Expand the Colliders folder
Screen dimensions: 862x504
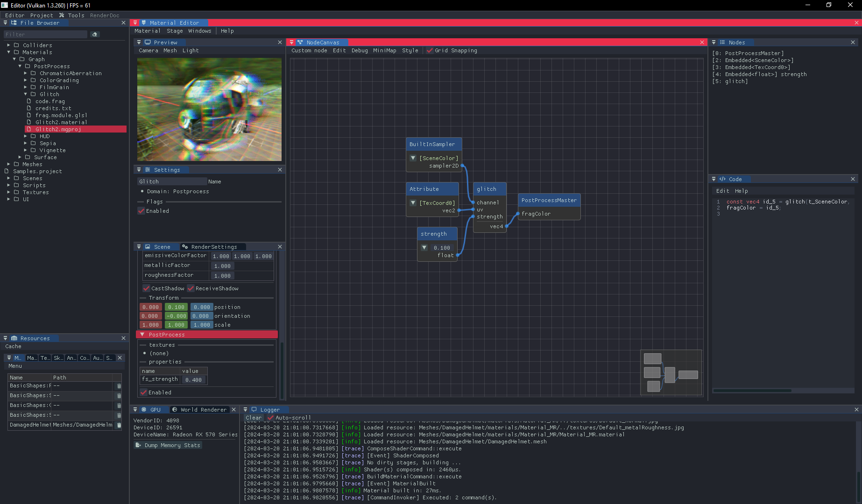pyautogui.click(x=8, y=45)
